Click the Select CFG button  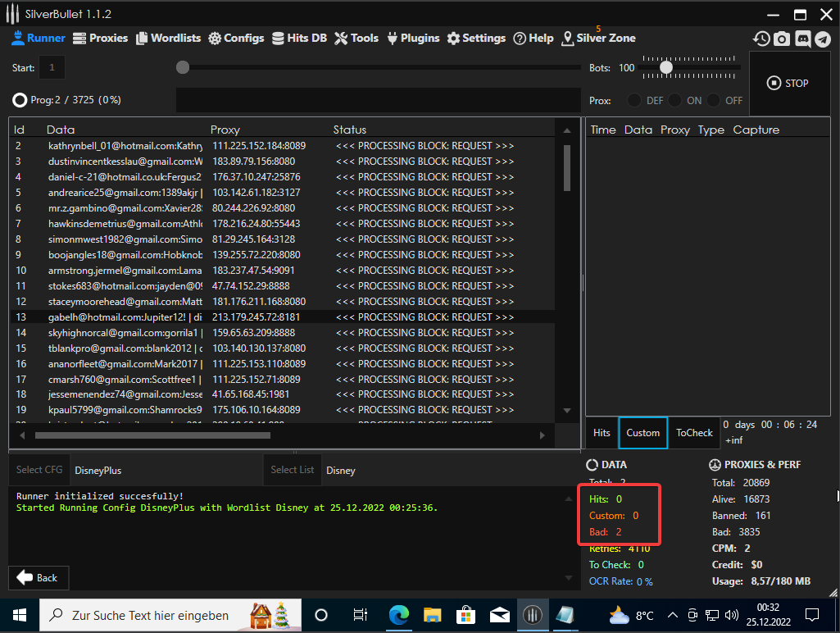[x=39, y=470]
